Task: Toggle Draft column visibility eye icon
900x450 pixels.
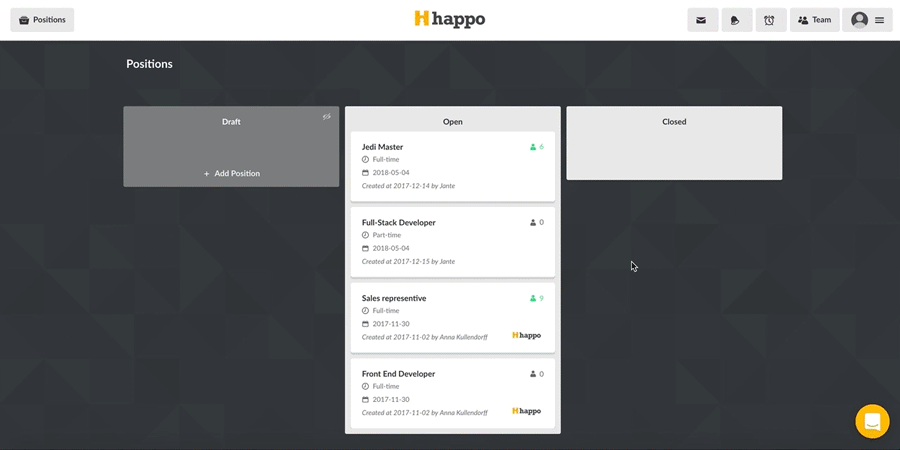Action: [327, 117]
